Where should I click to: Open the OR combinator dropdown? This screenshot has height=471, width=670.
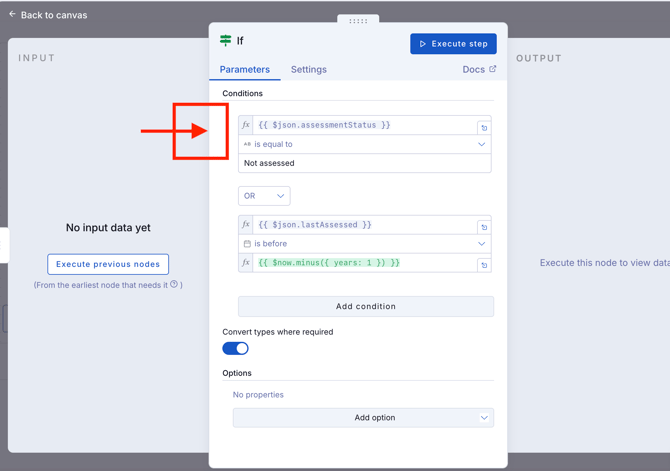[264, 196]
